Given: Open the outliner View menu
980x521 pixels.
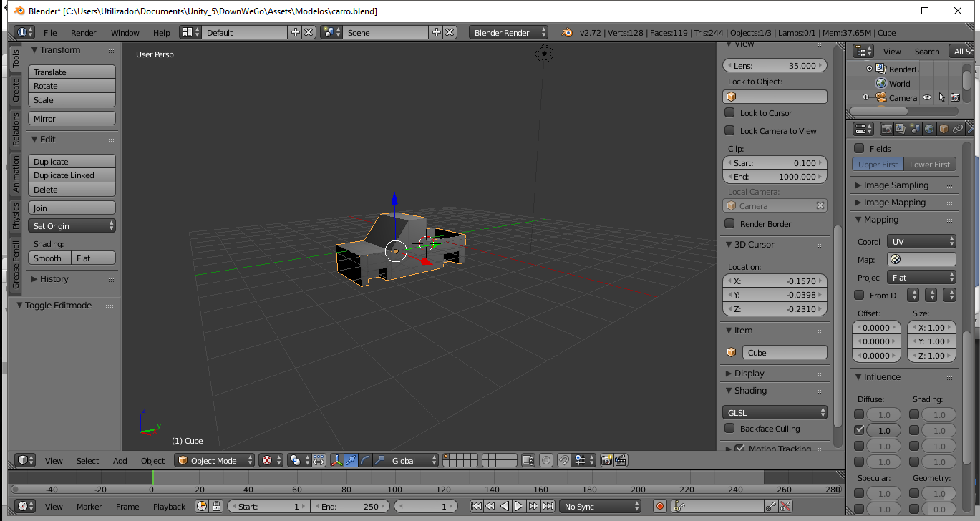Looking at the screenshot, I should pos(892,51).
